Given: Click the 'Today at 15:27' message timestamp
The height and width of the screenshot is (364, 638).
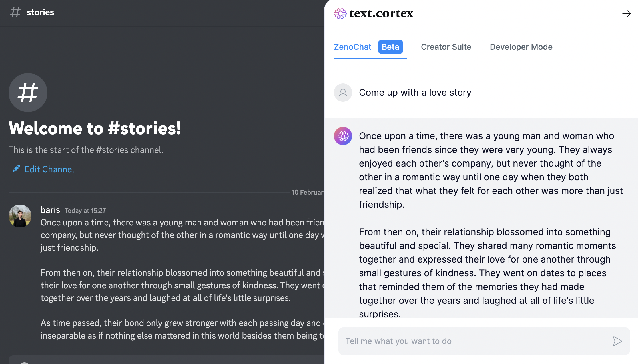Looking at the screenshot, I should (x=85, y=211).
